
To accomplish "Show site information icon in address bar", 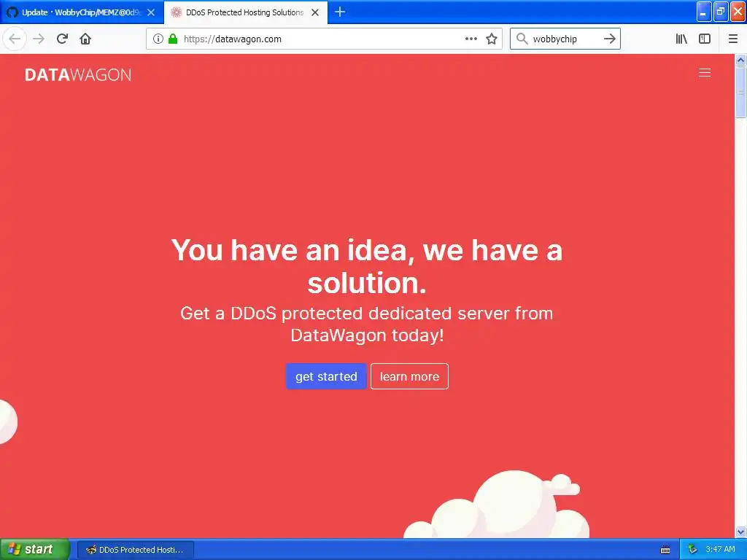I will click(x=158, y=39).
